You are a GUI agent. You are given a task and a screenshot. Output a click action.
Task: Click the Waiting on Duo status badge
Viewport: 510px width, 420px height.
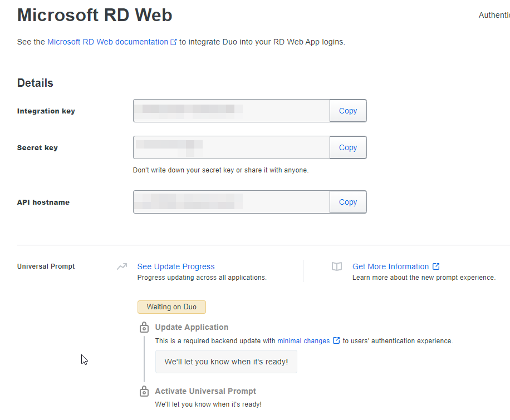pyautogui.click(x=171, y=307)
